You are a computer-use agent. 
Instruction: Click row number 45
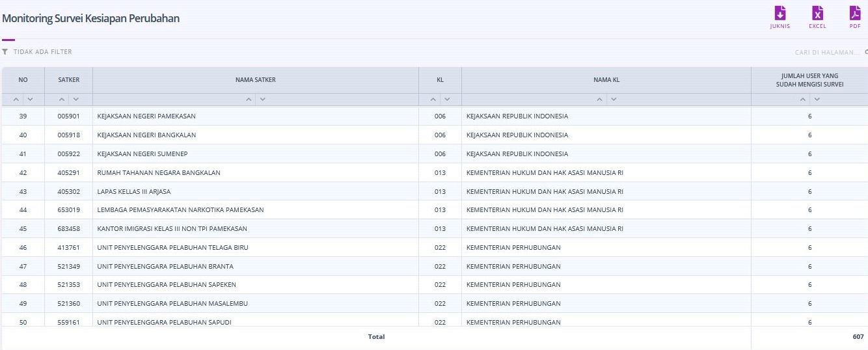pyautogui.click(x=23, y=228)
